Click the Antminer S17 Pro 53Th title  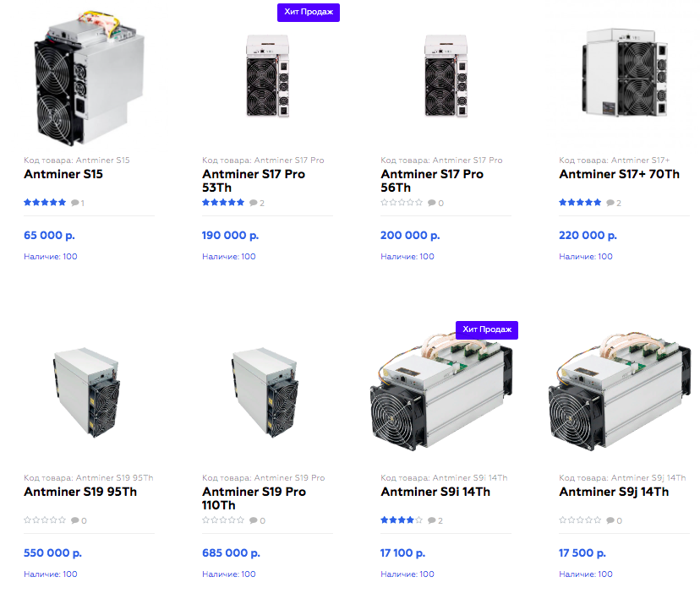(x=253, y=181)
